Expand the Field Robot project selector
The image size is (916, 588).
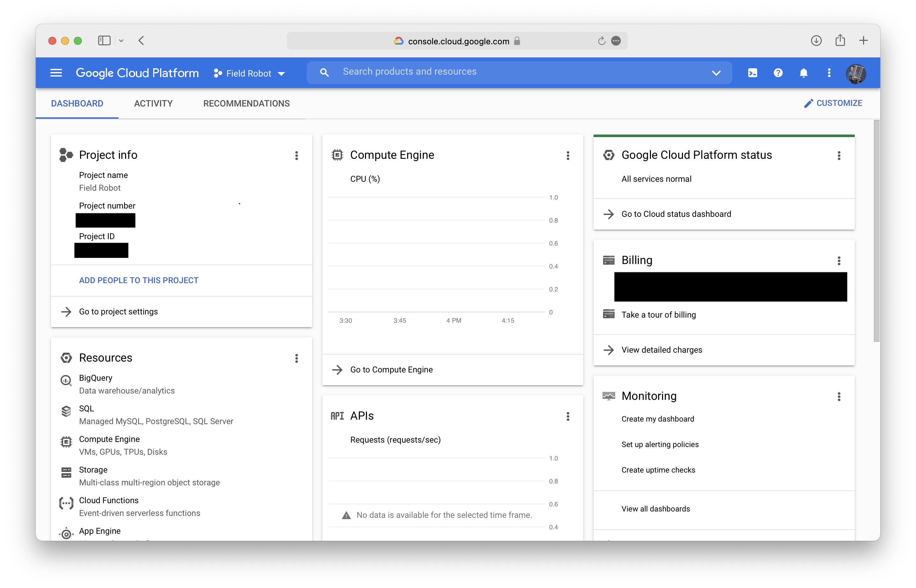tap(250, 73)
